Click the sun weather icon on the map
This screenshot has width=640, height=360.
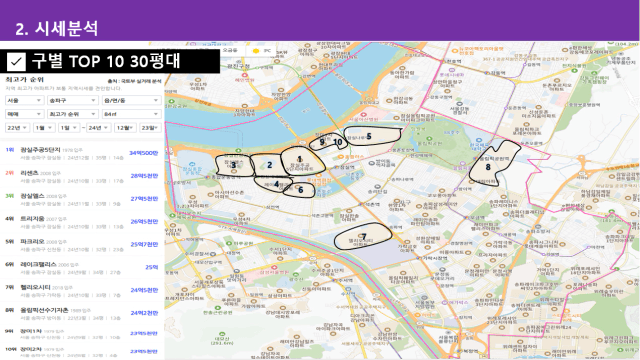click(x=256, y=51)
